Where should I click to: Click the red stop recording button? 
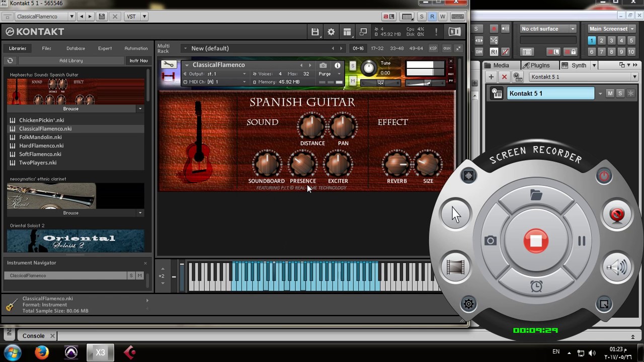pos(536,241)
